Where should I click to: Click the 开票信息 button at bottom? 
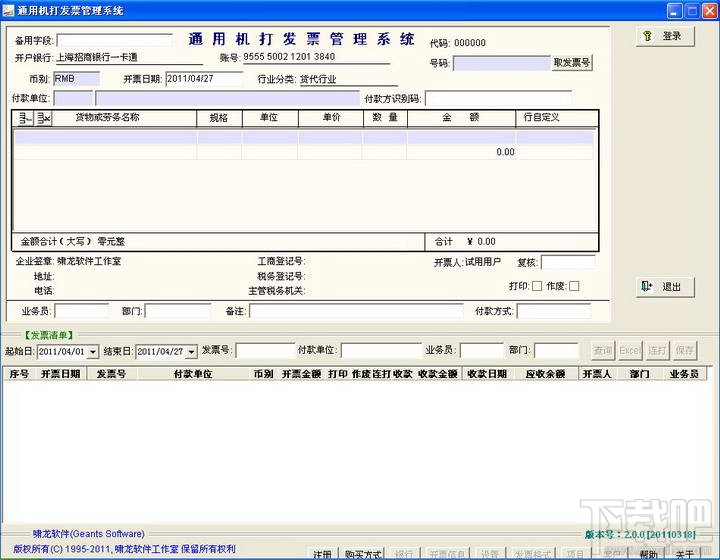[x=447, y=554]
